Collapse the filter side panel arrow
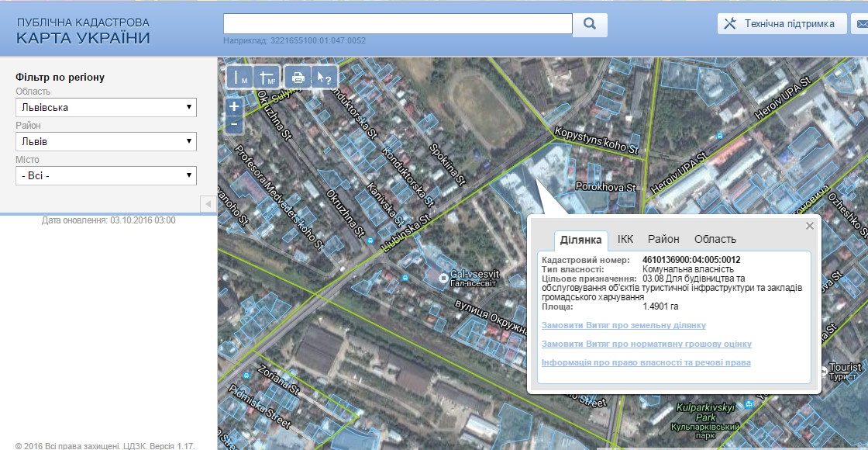The height and width of the screenshot is (450, 868). pyautogui.click(x=208, y=204)
